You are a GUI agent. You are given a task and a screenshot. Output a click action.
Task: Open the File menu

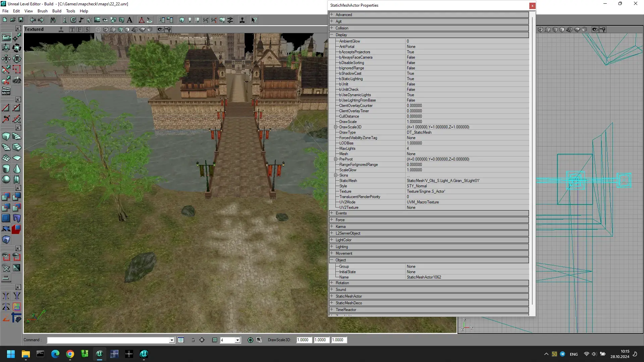point(5,11)
